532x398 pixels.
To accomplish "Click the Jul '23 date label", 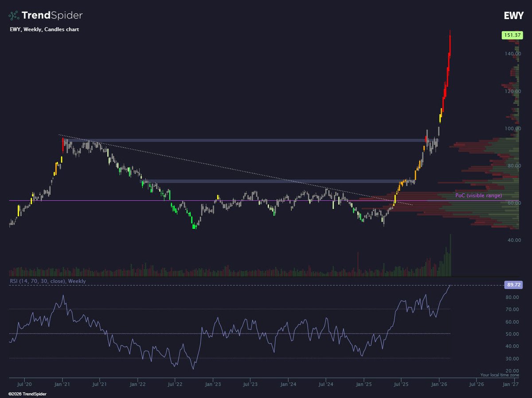I will coord(250,385).
